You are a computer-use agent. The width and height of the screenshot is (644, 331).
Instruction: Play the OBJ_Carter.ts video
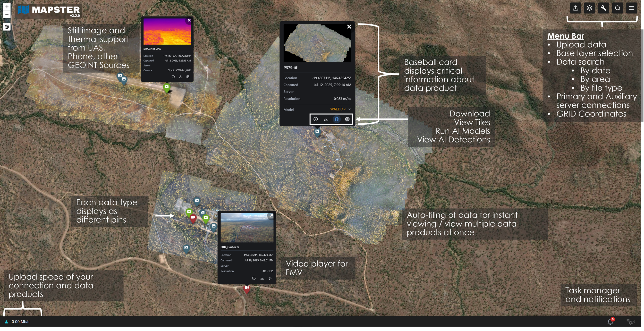[x=270, y=278]
